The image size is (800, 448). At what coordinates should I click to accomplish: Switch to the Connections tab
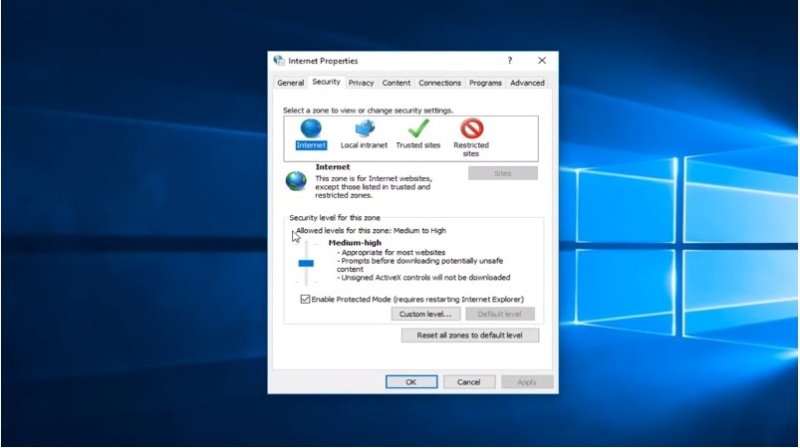(440, 83)
